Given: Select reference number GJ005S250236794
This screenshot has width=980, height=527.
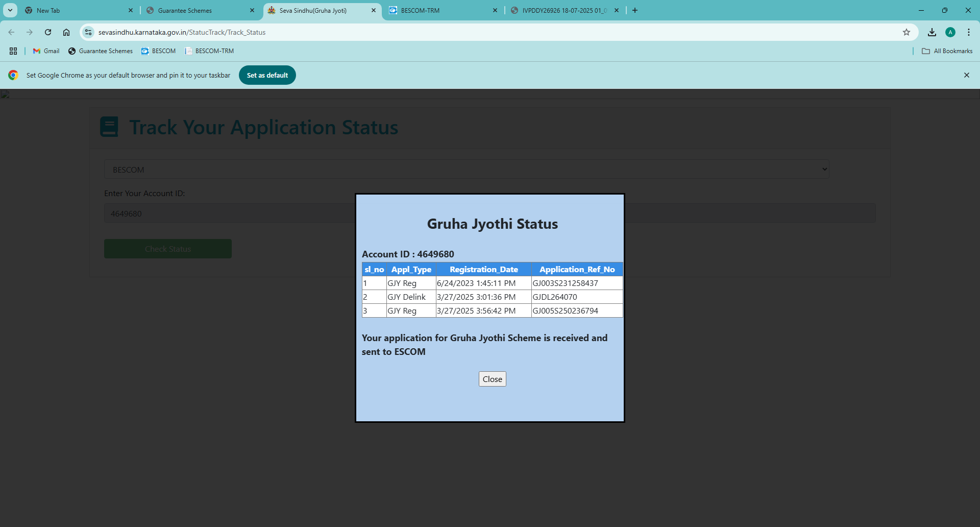Looking at the screenshot, I should pyautogui.click(x=566, y=310).
